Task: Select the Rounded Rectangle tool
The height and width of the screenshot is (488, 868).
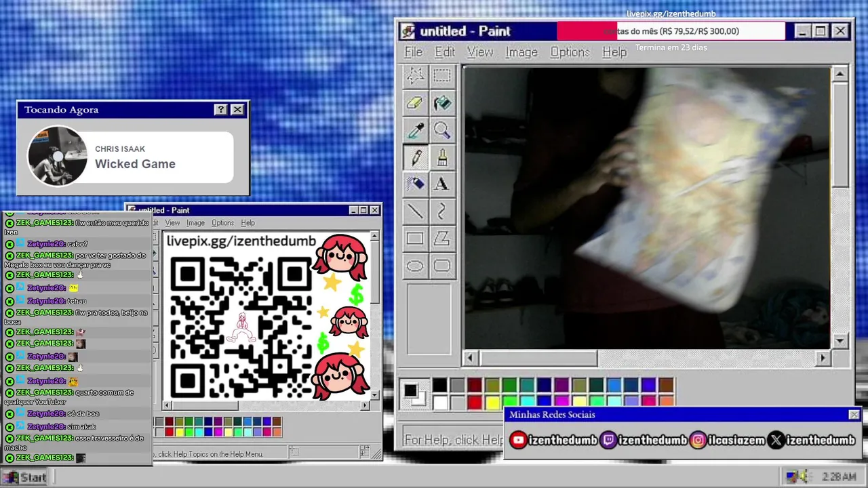Action: pos(442,266)
